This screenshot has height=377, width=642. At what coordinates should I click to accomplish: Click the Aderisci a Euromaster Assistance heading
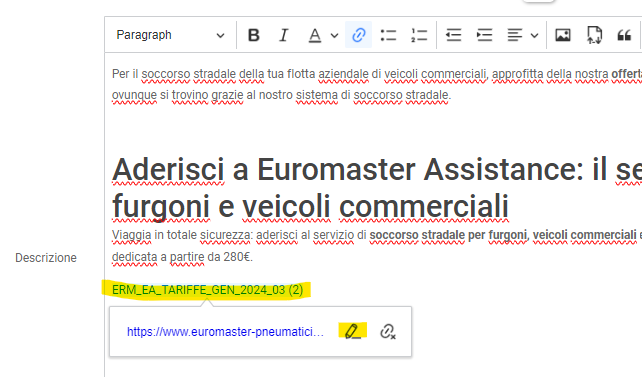(x=377, y=170)
